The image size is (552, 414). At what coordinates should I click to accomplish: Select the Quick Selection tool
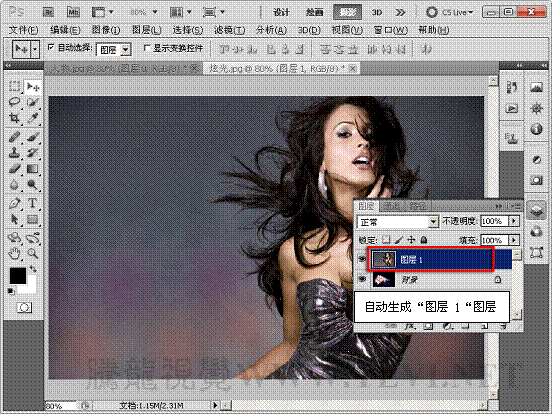[x=33, y=102]
